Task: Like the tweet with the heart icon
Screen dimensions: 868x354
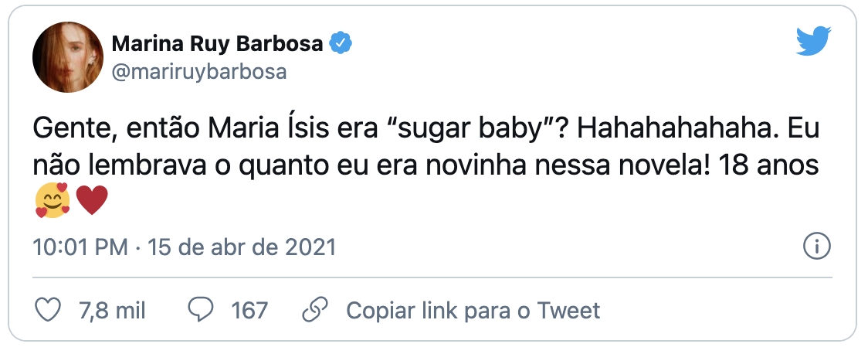Action: click(x=49, y=311)
